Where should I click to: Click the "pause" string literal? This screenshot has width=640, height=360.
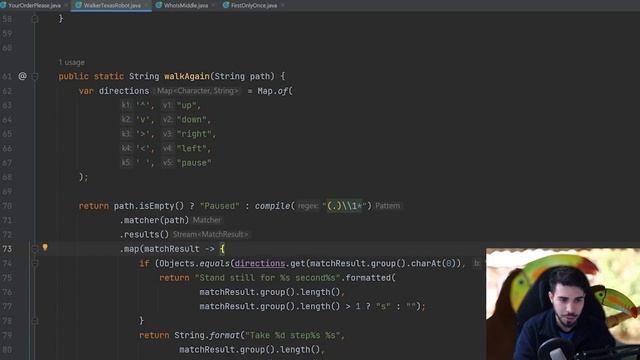click(194, 163)
